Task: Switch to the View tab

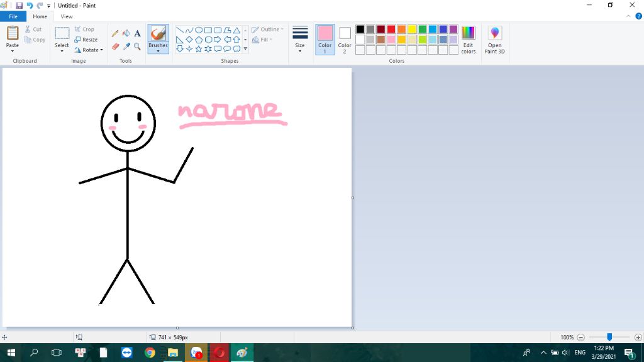Action: pos(67,16)
